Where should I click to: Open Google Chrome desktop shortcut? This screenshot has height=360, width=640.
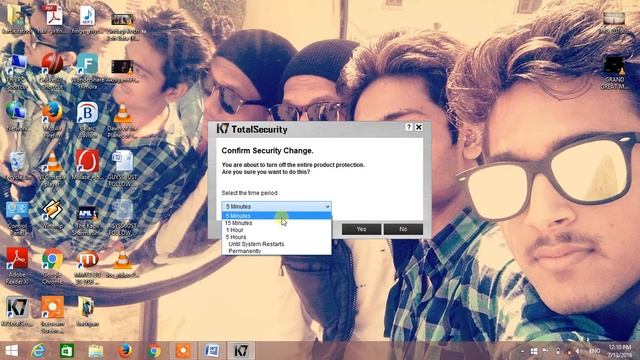point(52,265)
